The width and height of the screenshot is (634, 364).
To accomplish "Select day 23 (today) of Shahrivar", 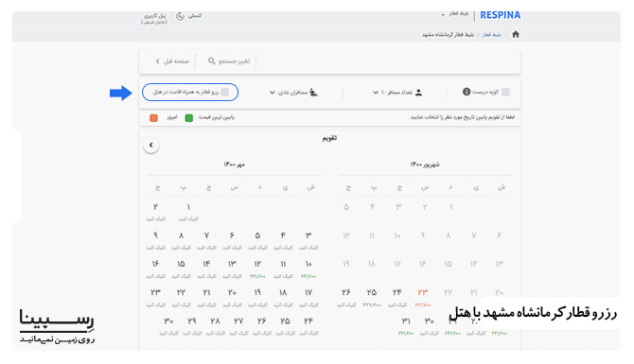I will (x=422, y=297).
